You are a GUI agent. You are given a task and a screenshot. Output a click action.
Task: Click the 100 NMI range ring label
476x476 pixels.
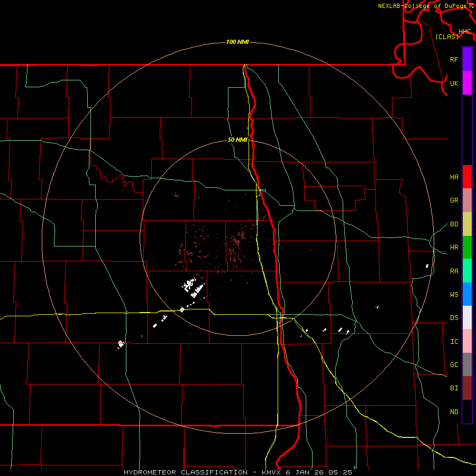pos(237,42)
